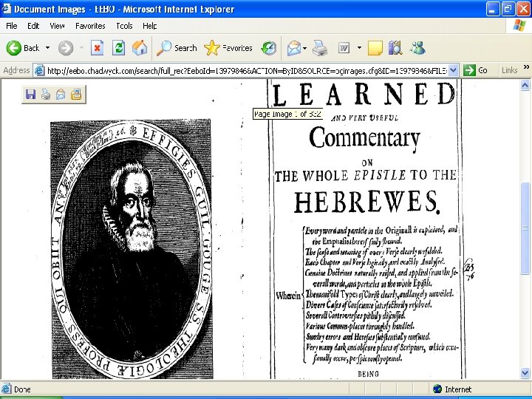Refresh the page with green arrows icon
The width and height of the screenshot is (532, 399).
click(x=118, y=48)
